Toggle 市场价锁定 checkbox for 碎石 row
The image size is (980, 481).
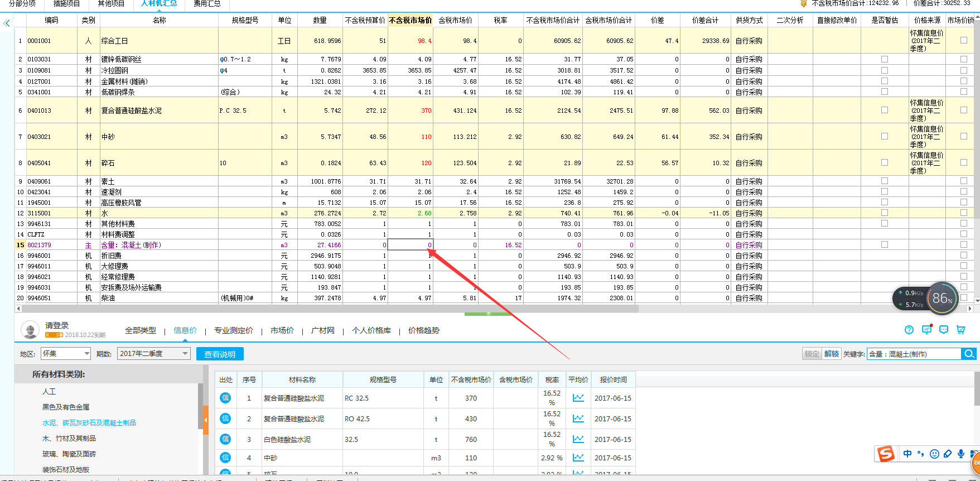tap(964, 162)
